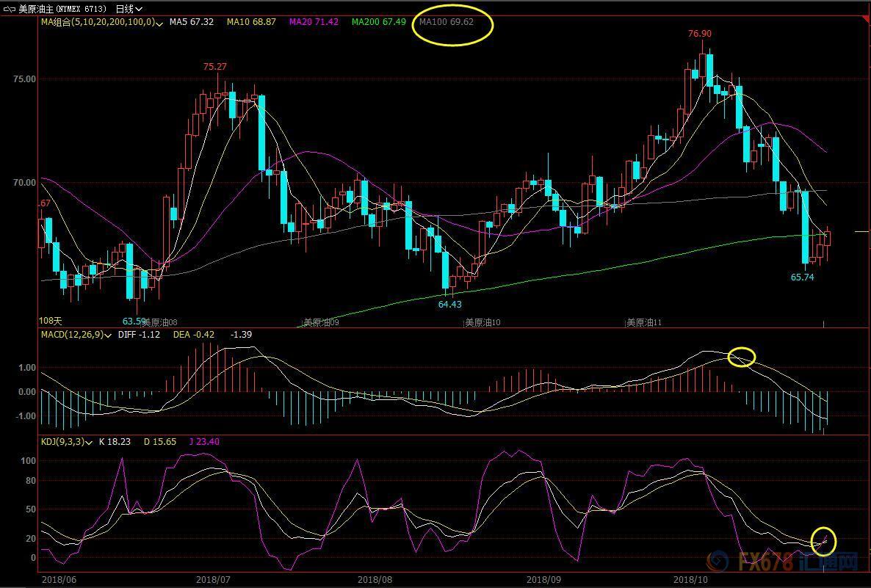Select the 美原油11 contract marker
Image resolution: width=871 pixels, height=588 pixels.
(x=644, y=322)
